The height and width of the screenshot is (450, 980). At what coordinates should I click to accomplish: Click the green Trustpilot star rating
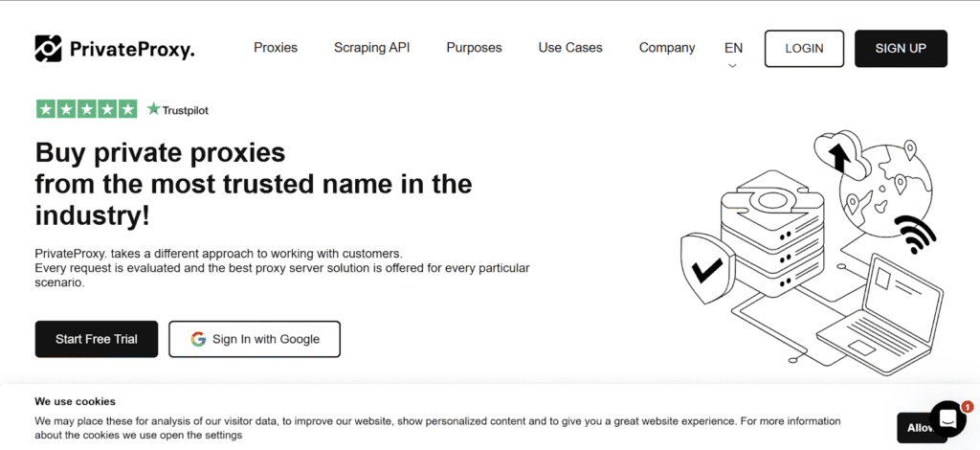[x=87, y=109]
